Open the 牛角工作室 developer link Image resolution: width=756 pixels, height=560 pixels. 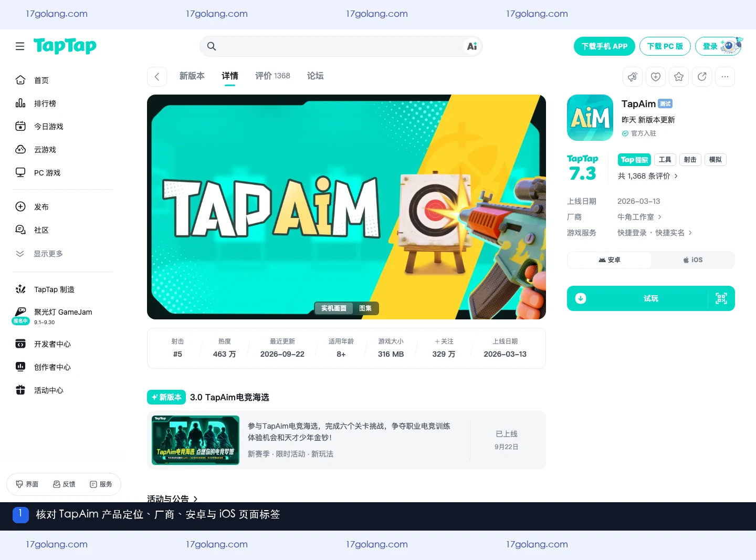[639, 217]
